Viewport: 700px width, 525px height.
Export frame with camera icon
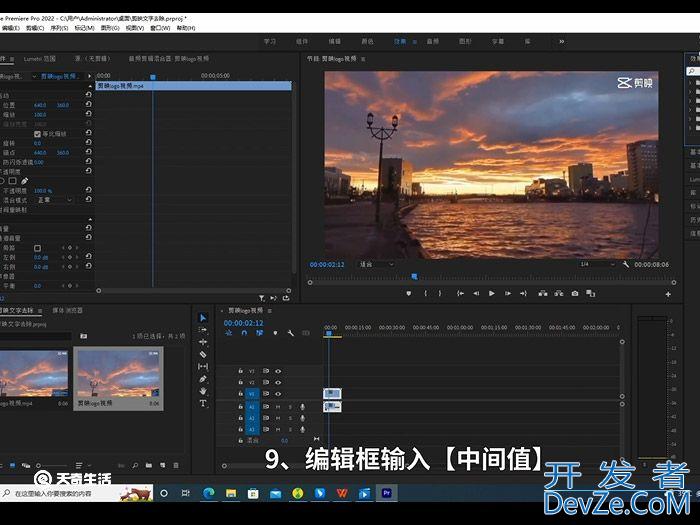pyautogui.click(x=575, y=293)
